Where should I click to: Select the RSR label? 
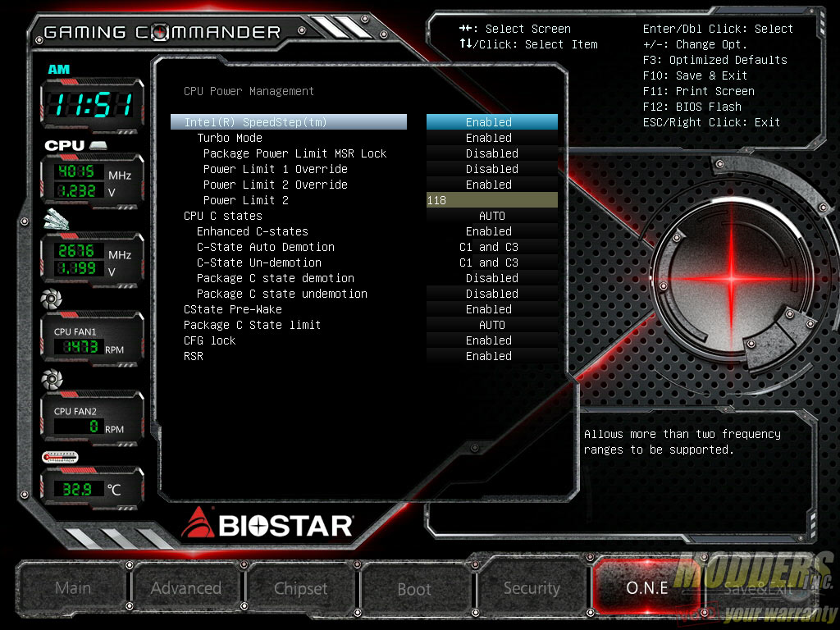coord(194,355)
